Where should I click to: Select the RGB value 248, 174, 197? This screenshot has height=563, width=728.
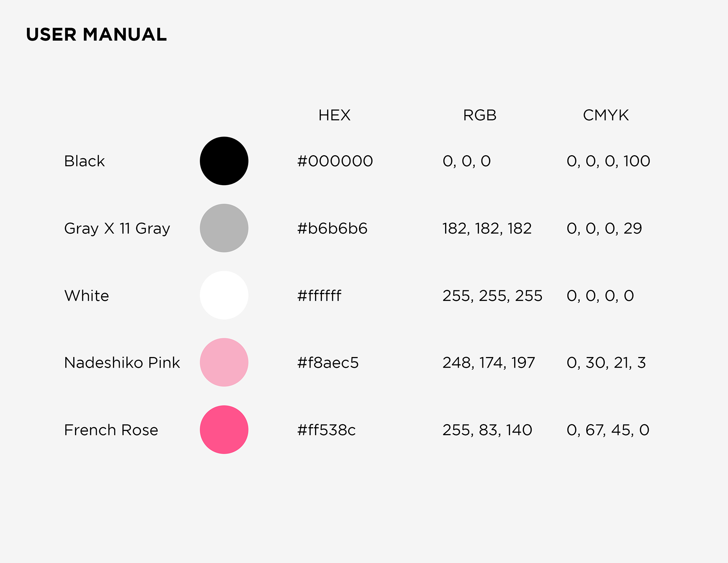(x=489, y=363)
